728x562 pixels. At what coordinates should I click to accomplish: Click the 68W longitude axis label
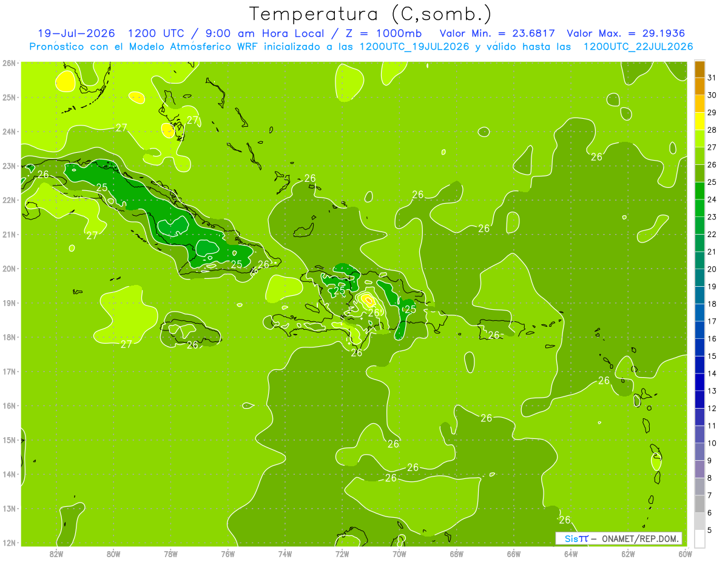pyautogui.click(x=457, y=554)
